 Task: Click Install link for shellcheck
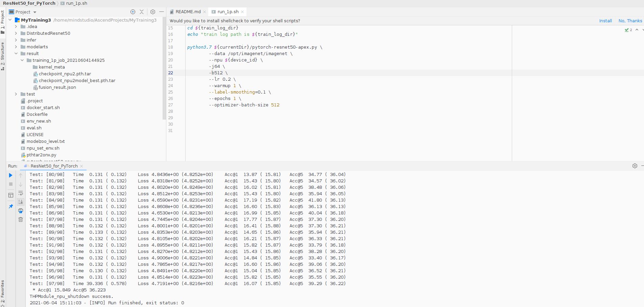click(x=605, y=21)
